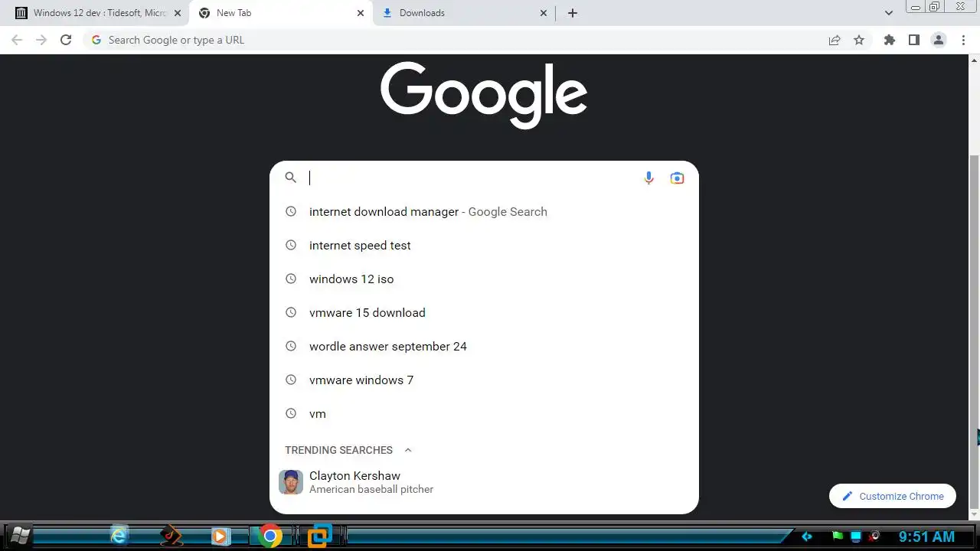Share this page icon in address bar
The image size is (980, 551).
coord(835,40)
